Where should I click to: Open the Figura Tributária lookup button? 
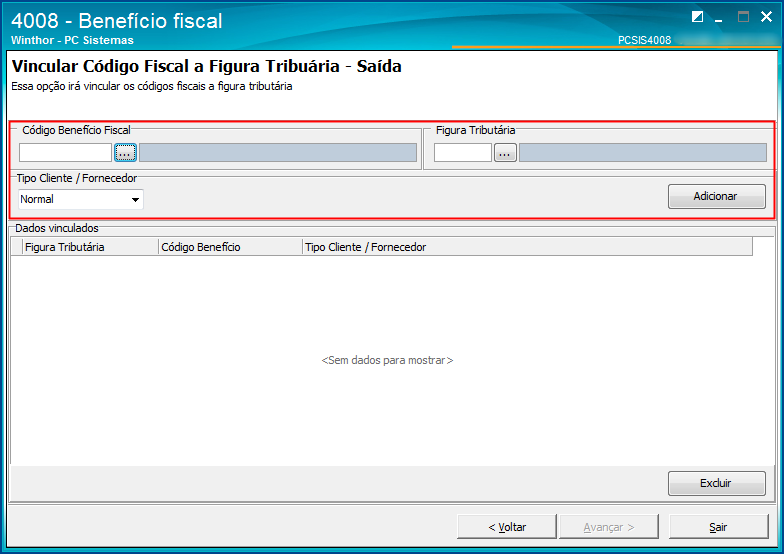pyautogui.click(x=505, y=152)
